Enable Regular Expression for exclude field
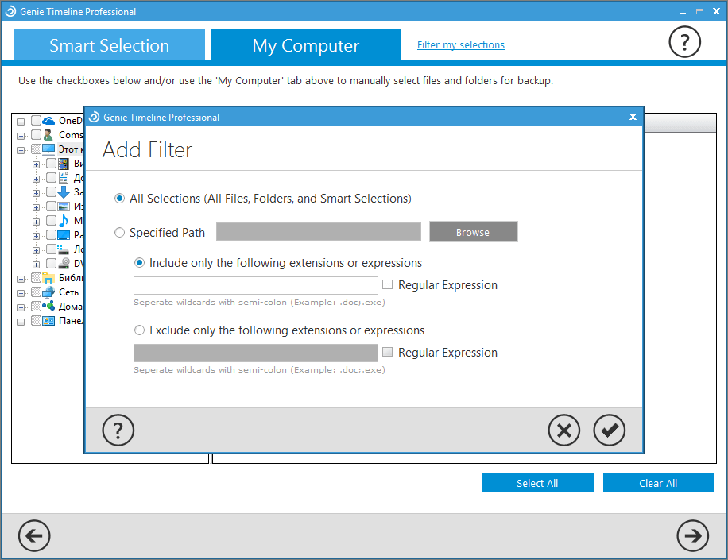728x560 pixels. (x=387, y=352)
